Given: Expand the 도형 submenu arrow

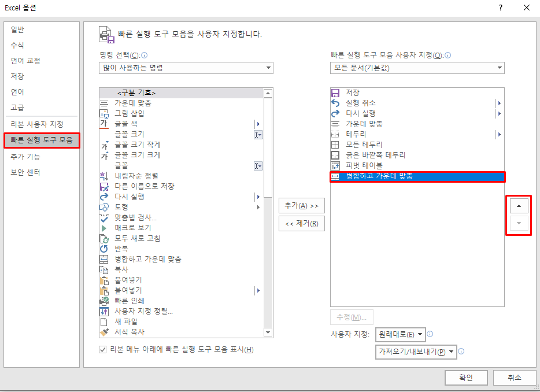Looking at the screenshot, I should click(x=258, y=208).
